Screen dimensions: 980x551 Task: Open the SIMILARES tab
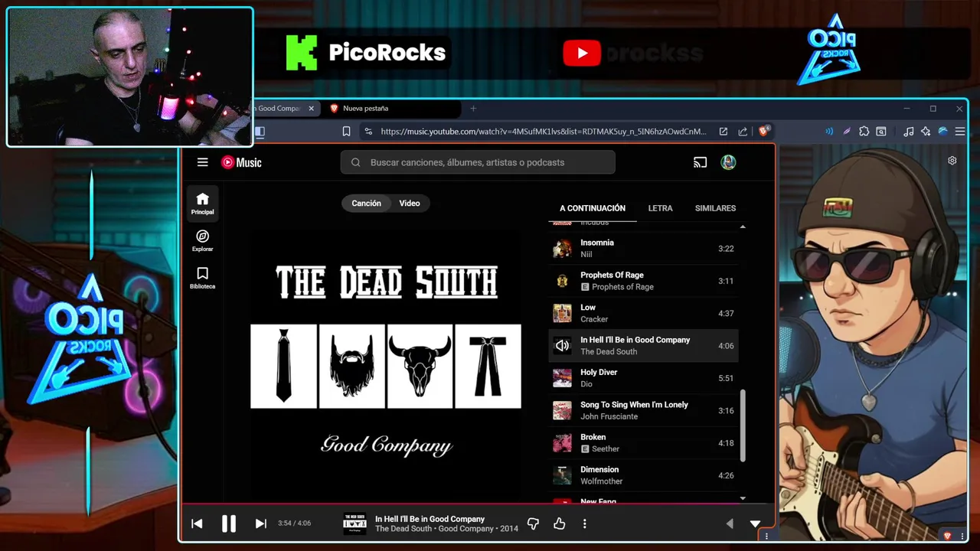[715, 208]
